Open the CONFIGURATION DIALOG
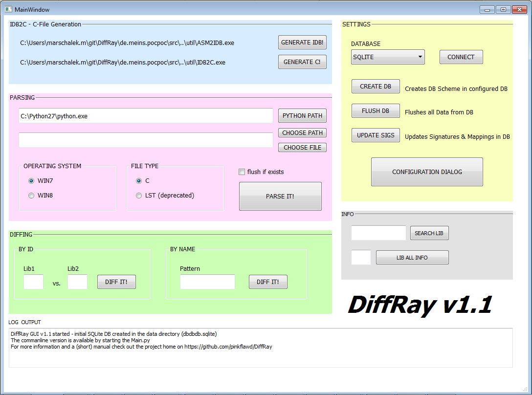 pyautogui.click(x=427, y=172)
